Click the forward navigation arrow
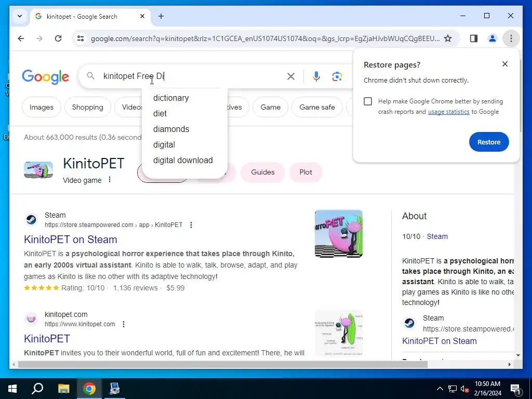Image resolution: width=532 pixels, height=399 pixels. 39,38
